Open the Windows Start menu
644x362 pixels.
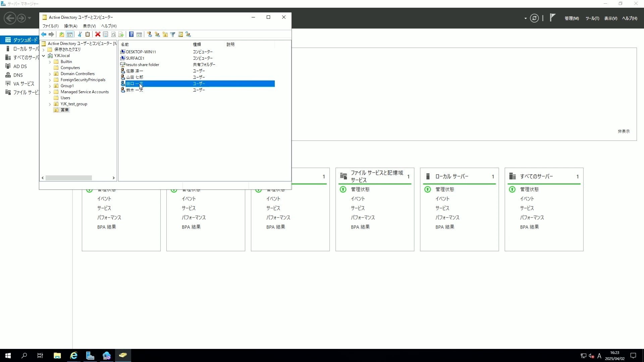pos(8,356)
